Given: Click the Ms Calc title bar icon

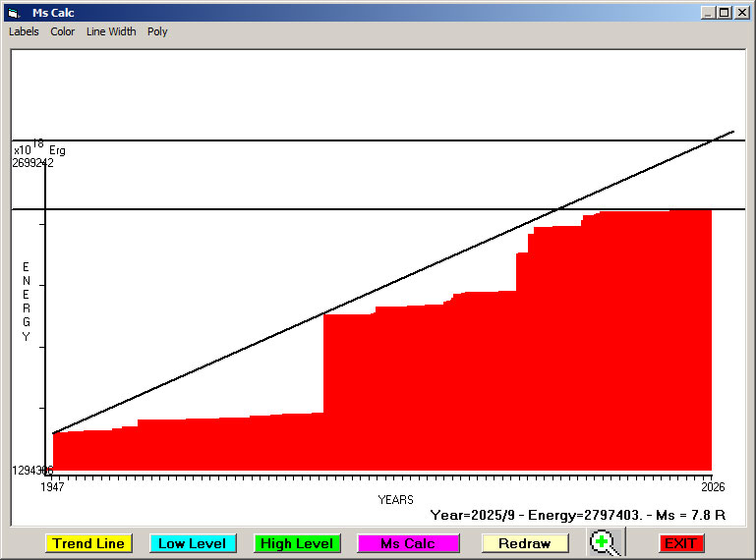Looking at the screenshot, I should point(13,12).
